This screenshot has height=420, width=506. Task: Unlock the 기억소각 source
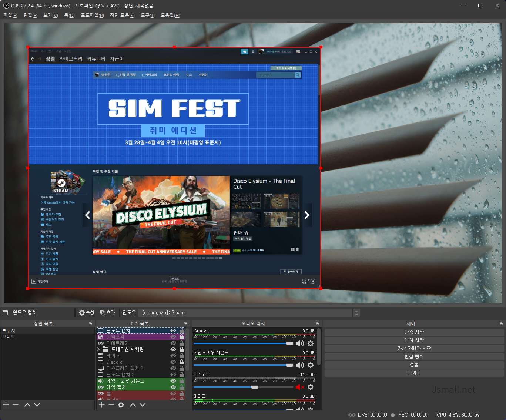click(182, 337)
